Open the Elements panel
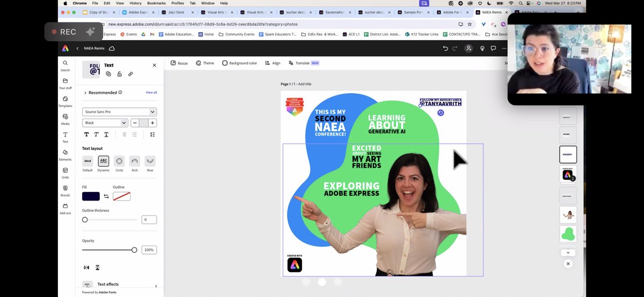The height and width of the screenshot is (297, 644). 65,155
